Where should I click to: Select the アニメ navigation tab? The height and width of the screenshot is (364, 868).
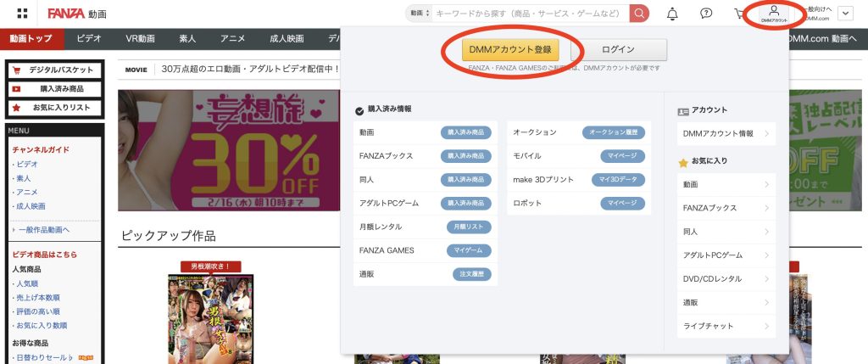[233, 39]
